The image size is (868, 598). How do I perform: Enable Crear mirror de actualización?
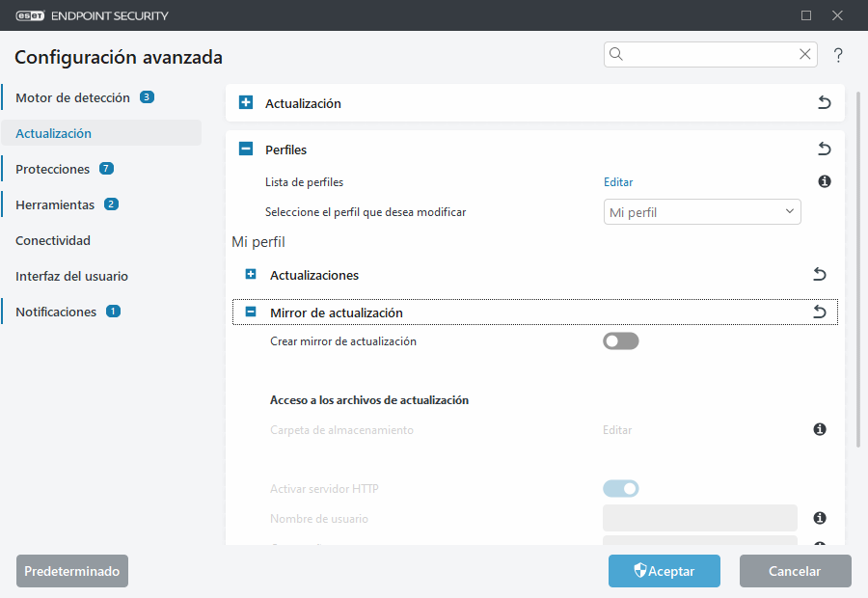tap(621, 340)
